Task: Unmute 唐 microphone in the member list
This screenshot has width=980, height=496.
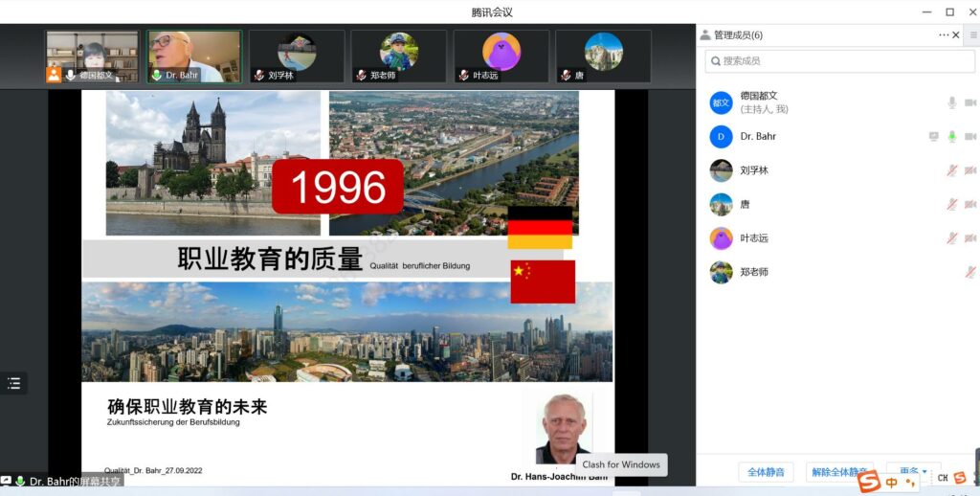Action: (952, 204)
